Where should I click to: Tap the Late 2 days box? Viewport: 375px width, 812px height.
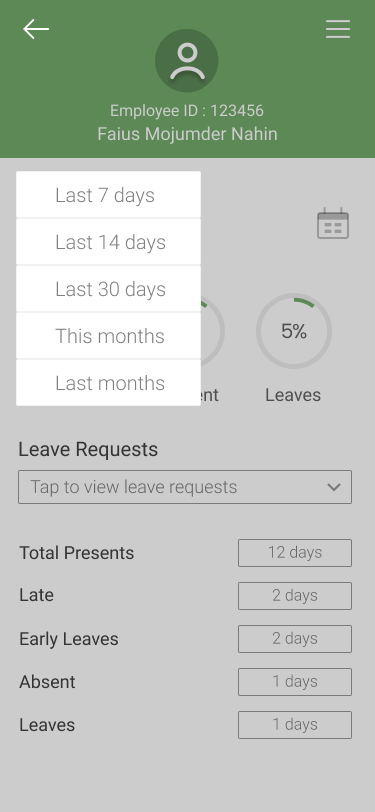295,596
